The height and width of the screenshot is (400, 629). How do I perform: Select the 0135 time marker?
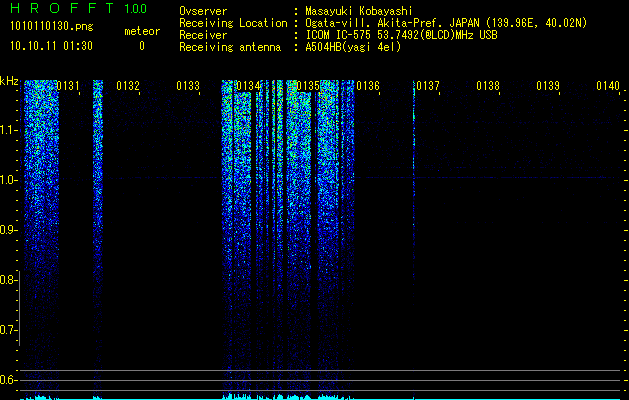pyautogui.click(x=308, y=86)
